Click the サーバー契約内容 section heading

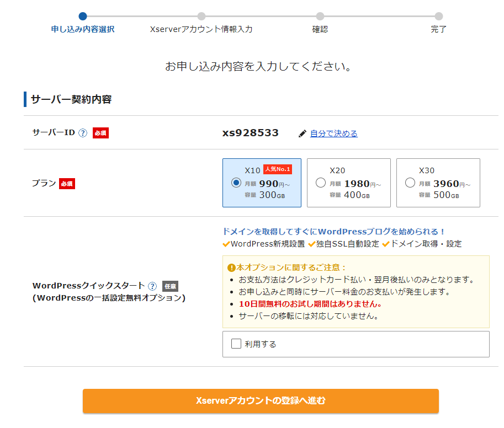[71, 99]
